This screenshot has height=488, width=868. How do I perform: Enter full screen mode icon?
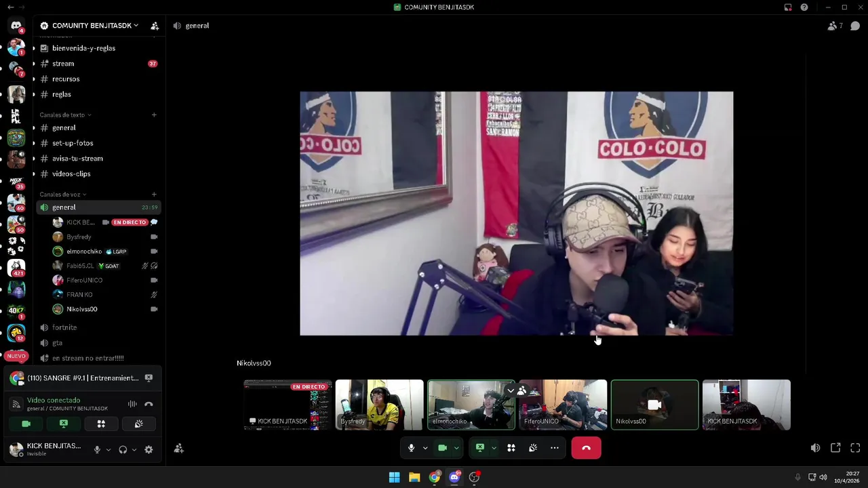point(855,448)
